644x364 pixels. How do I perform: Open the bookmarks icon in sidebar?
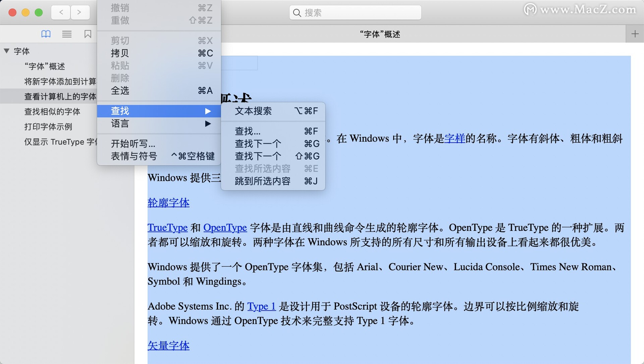pos(88,34)
